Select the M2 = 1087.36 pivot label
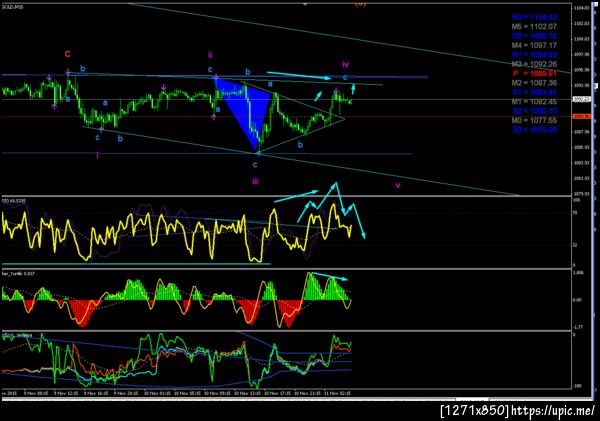Screen dimensions: 600x421 534,83
